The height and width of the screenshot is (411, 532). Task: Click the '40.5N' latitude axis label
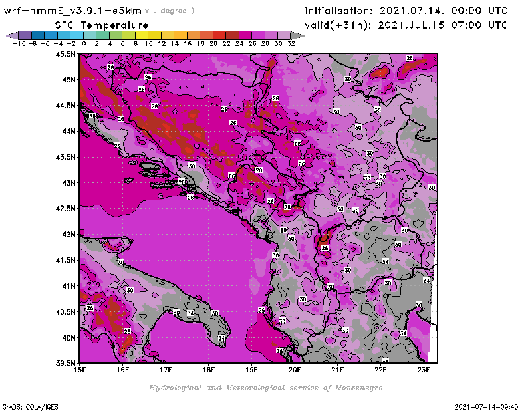[65, 312]
